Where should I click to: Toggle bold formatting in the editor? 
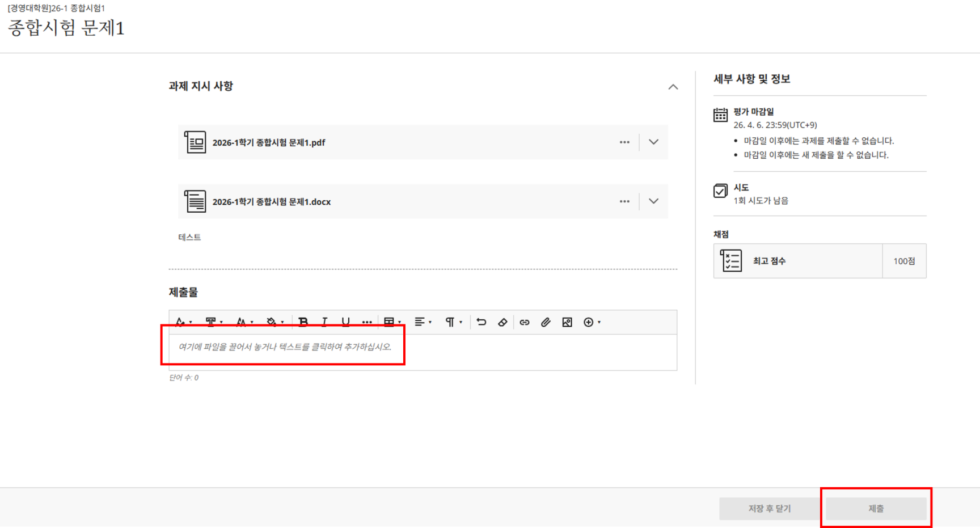point(303,322)
